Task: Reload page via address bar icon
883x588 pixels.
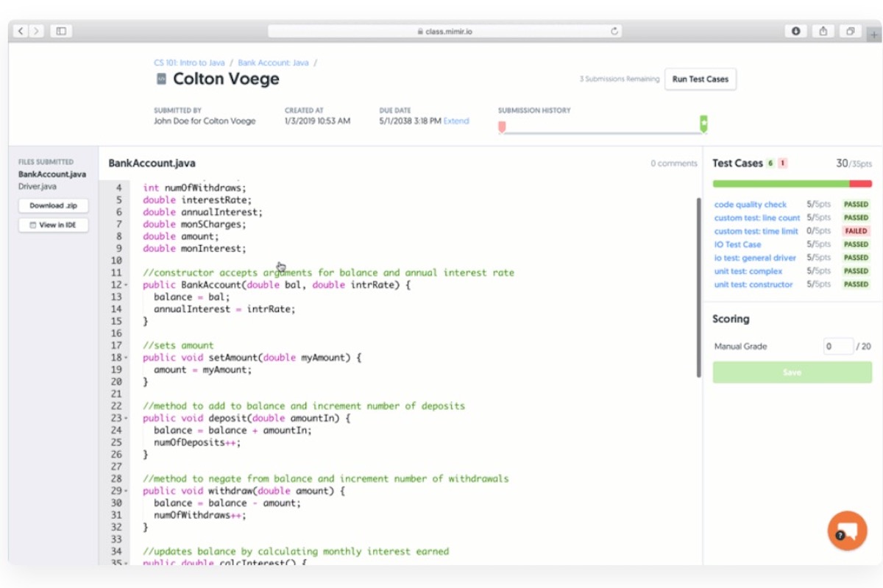Action: point(614,31)
